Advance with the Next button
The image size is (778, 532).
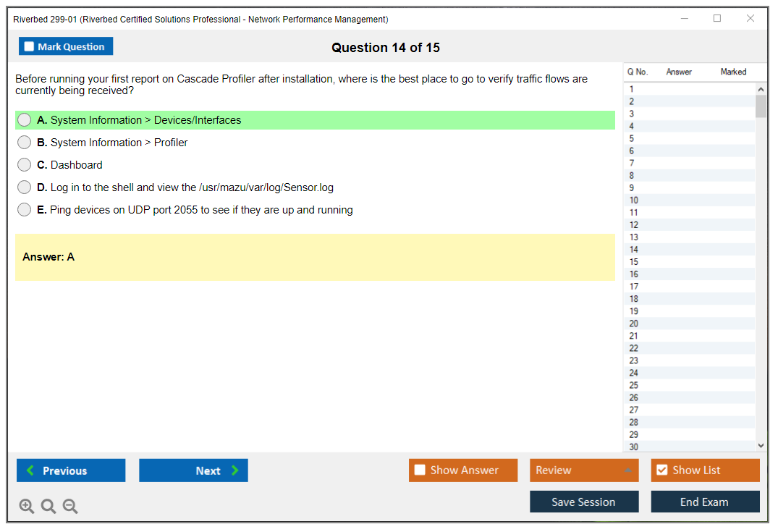pyautogui.click(x=193, y=470)
